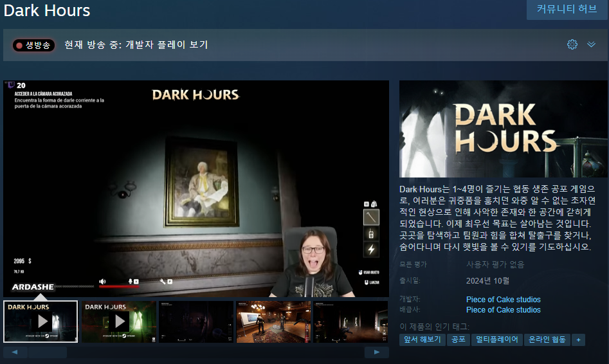Collapse the live broadcast banner chevron
This screenshot has height=364, width=609.
591,44
